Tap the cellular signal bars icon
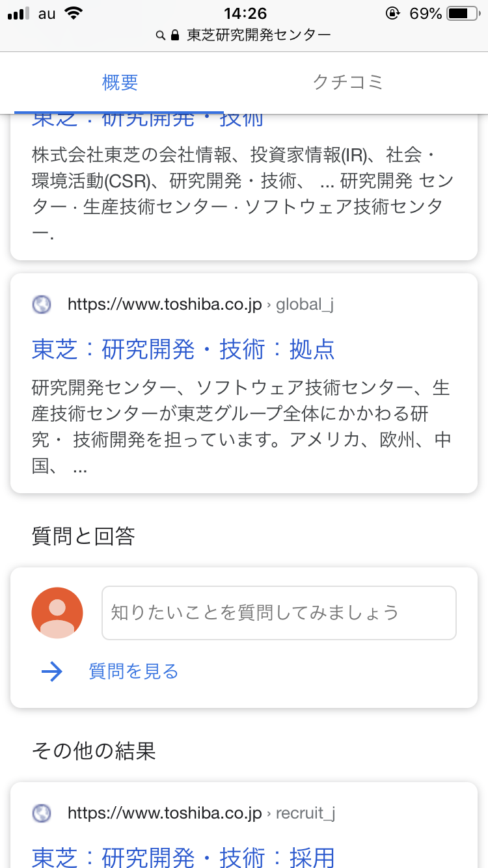488x868 pixels. pos(19,14)
